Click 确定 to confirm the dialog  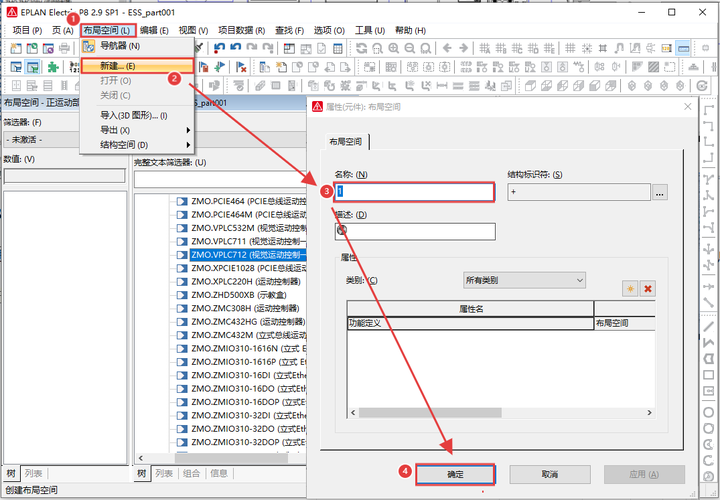click(x=455, y=474)
